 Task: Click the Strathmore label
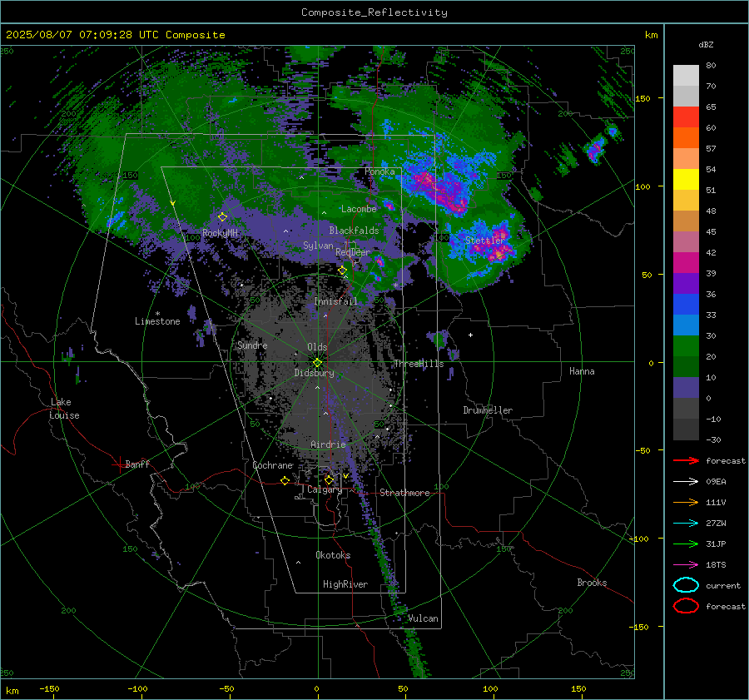click(x=404, y=493)
